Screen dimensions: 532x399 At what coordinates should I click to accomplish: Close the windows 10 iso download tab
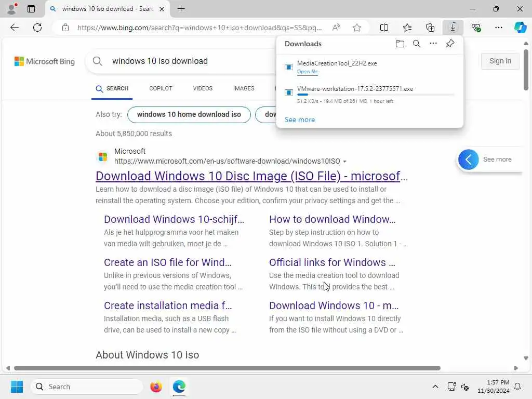[162, 9]
